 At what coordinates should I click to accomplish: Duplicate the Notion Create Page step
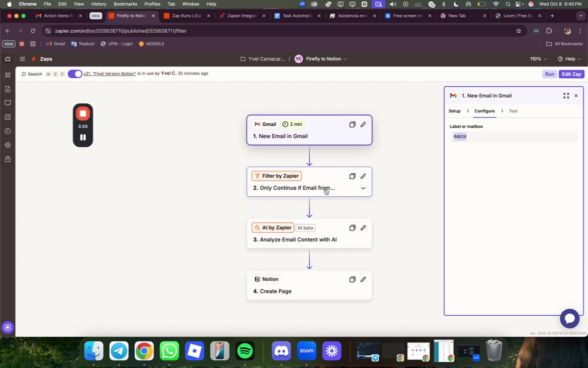click(352, 280)
